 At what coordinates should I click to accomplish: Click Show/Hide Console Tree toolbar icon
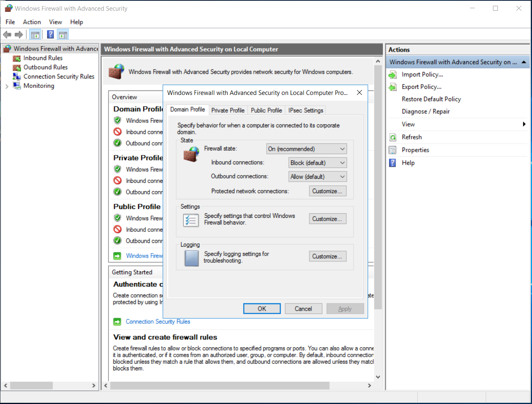[35, 35]
